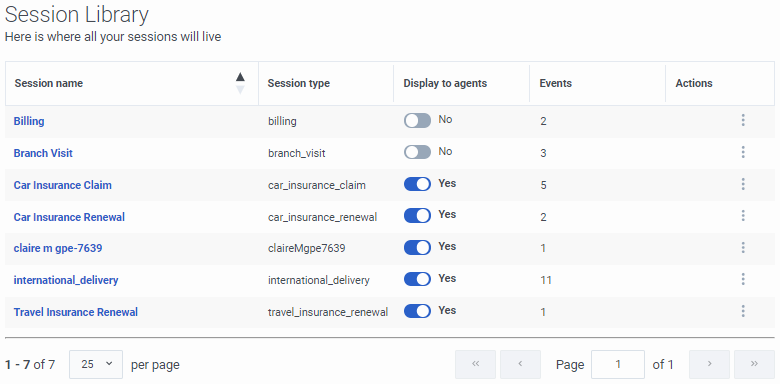Viewport: 780px width, 384px height.
Task: Select the car_insurance_claim session type cell
Action: coord(317,186)
